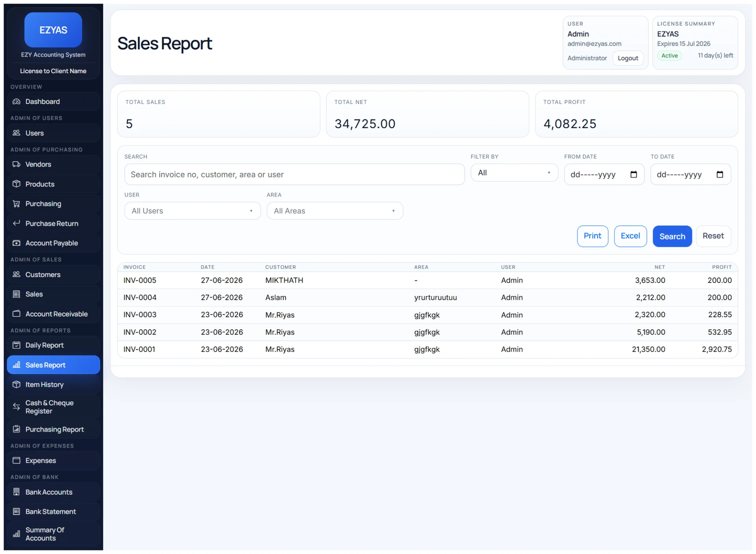Navigate to Account Receivable
The height and width of the screenshot is (554, 756).
coord(53,314)
